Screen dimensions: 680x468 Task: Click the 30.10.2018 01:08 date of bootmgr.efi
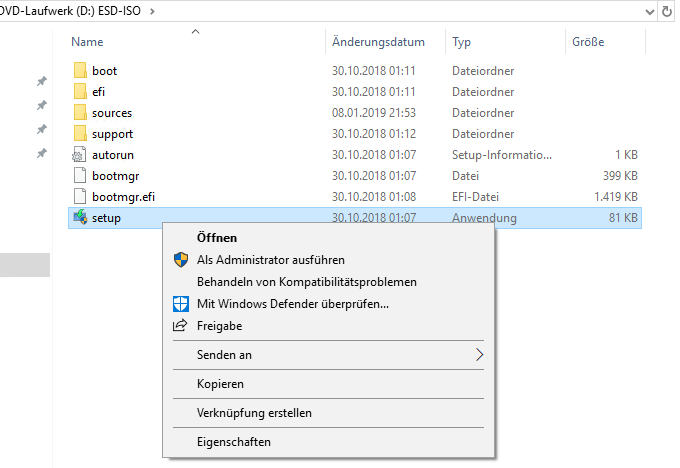(374, 197)
